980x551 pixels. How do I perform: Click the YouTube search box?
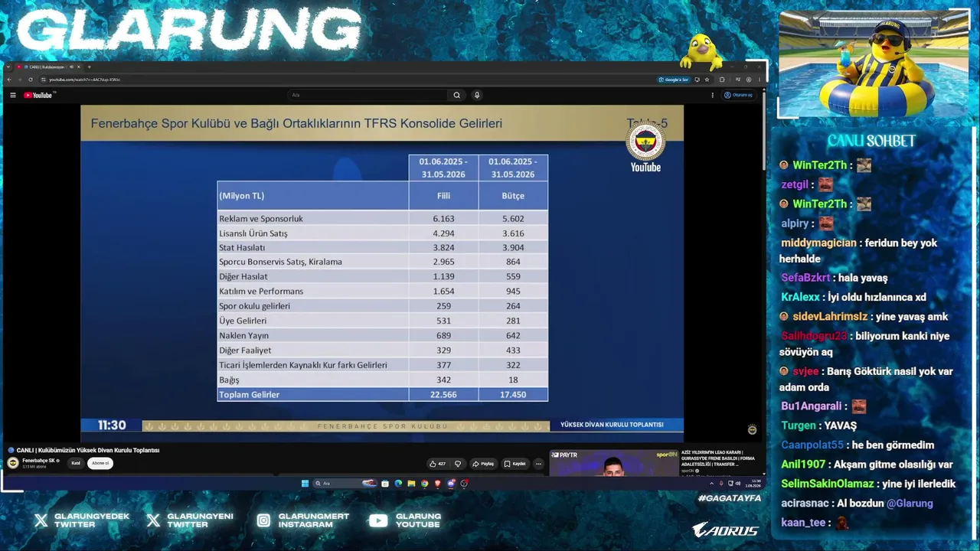(367, 95)
